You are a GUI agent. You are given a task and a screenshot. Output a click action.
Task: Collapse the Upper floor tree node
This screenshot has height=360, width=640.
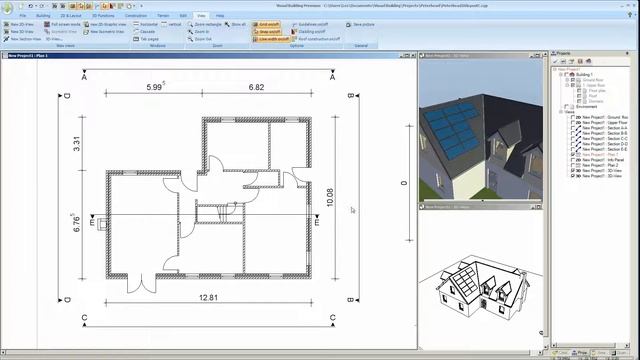567,85
